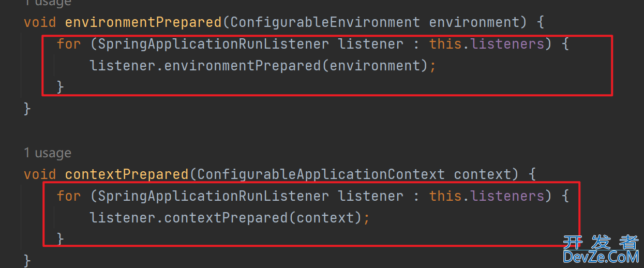The height and width of the screenshot is (268, 644).
Task: Click the listener.contextPrepared call inside the loop
Action: pos(189,218)
